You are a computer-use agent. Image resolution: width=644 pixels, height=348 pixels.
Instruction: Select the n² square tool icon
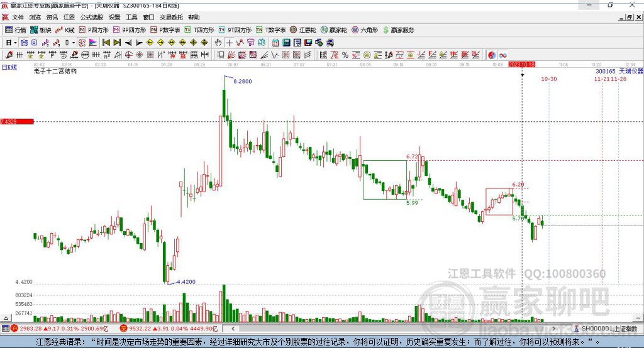(107, 55)
